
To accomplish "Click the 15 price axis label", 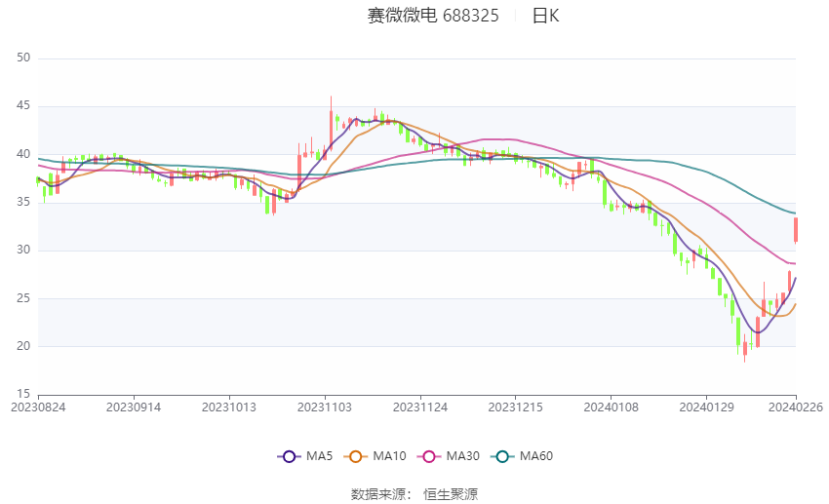I will pos(23,394).
